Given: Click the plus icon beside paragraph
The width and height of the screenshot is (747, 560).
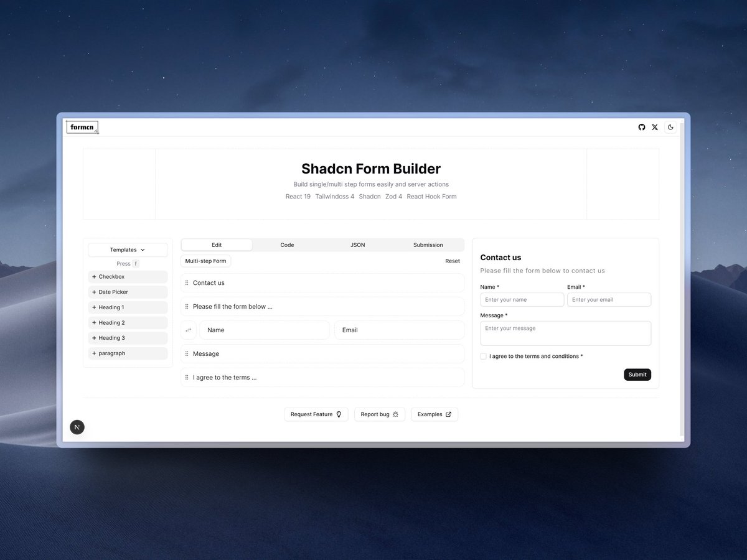Looking at the screenshot, I should 94,353.
